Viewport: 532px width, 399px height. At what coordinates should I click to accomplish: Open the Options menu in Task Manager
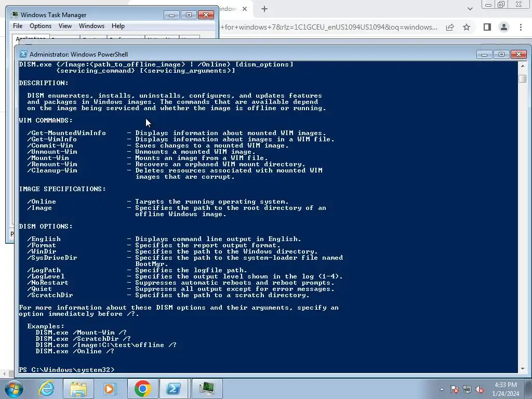point(41,26)
